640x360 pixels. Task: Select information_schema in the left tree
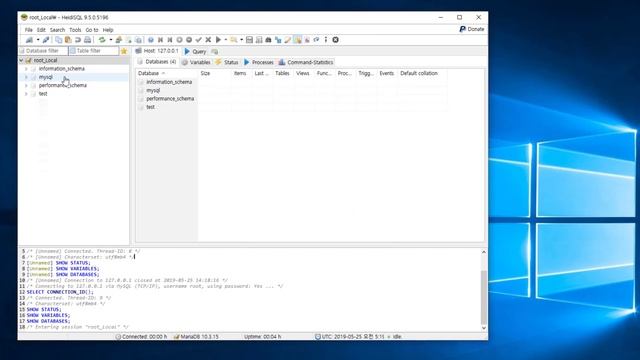click(62, 69)
